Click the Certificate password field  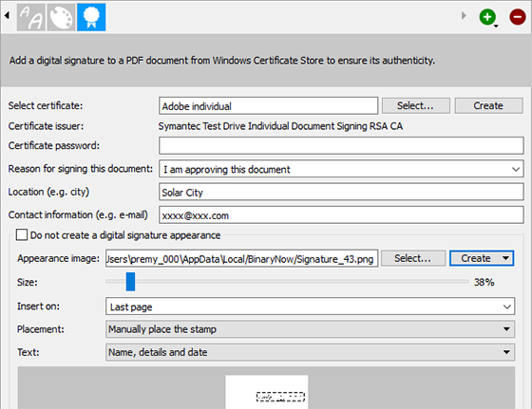(341, 146)
